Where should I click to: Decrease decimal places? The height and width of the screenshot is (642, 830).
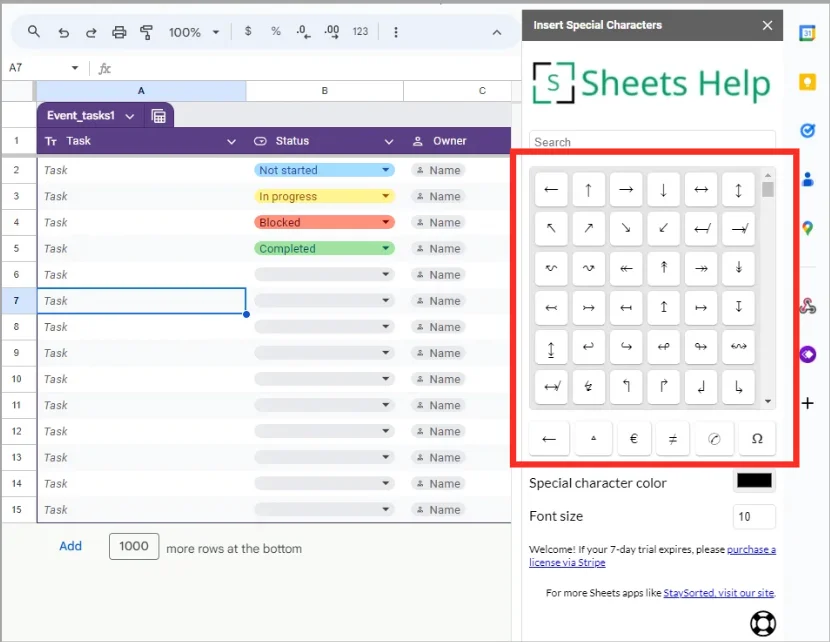click(x=303, y=32)
